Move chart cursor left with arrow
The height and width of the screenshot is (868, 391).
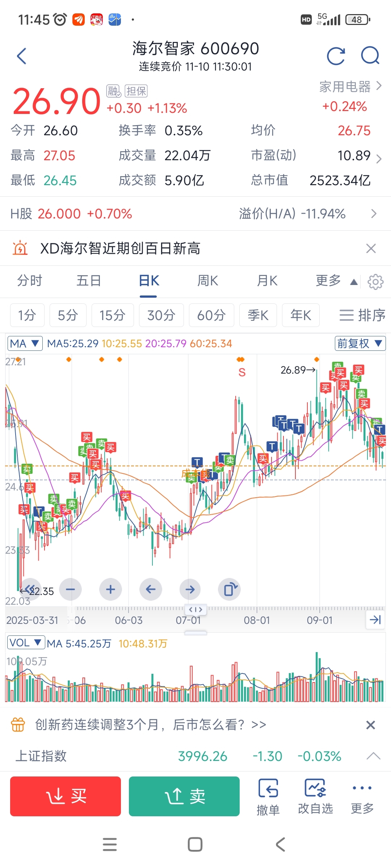150,590
